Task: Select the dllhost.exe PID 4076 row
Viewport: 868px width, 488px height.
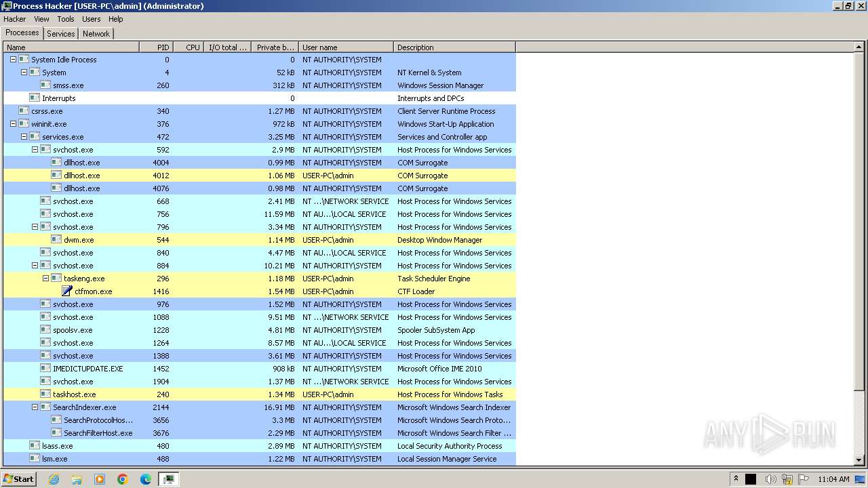Action: pos(260,188)
